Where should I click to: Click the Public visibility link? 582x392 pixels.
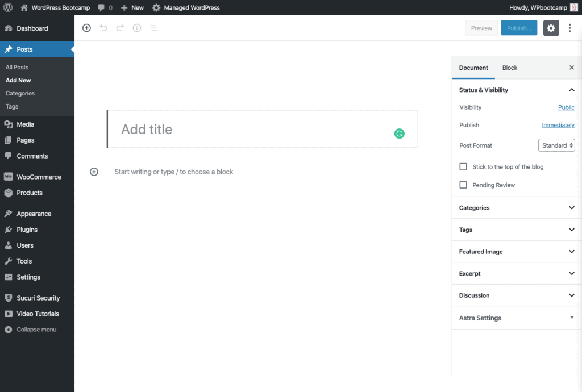(566, 107)
